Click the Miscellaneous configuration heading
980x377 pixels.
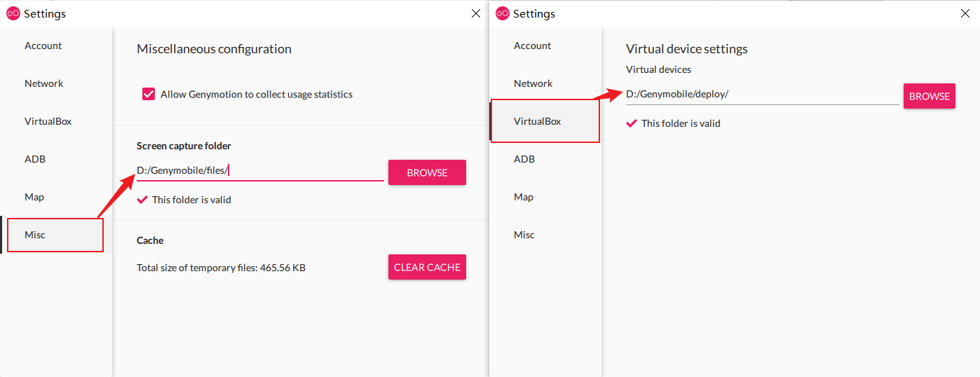(214, 49)
